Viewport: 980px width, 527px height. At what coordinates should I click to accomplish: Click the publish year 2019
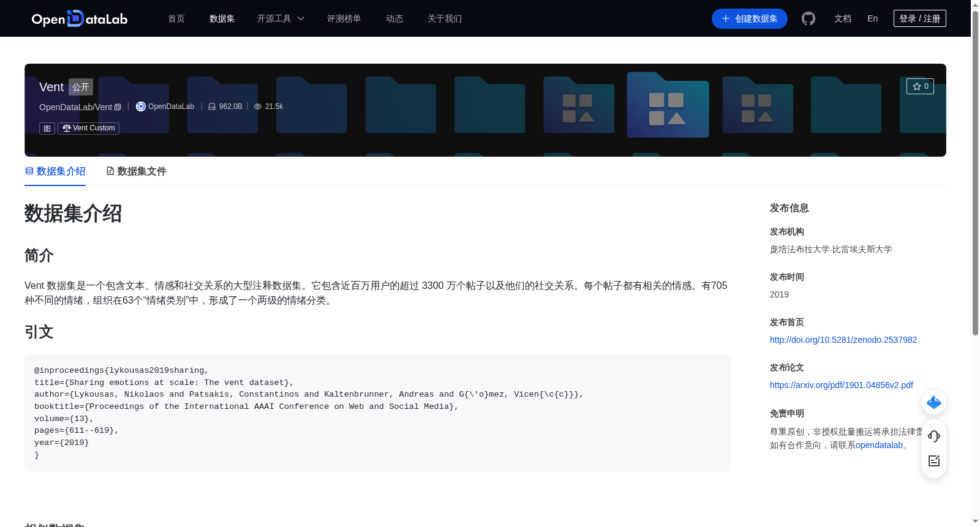[x=779, y=294]
